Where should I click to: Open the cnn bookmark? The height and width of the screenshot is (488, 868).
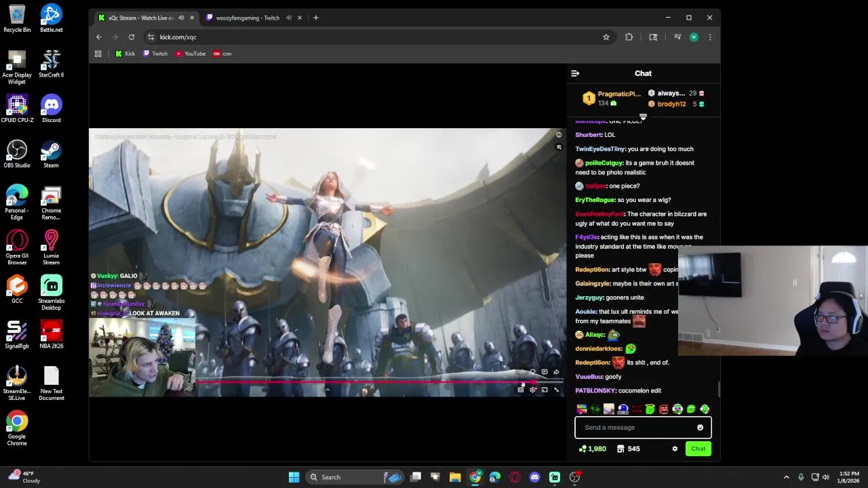222,54
